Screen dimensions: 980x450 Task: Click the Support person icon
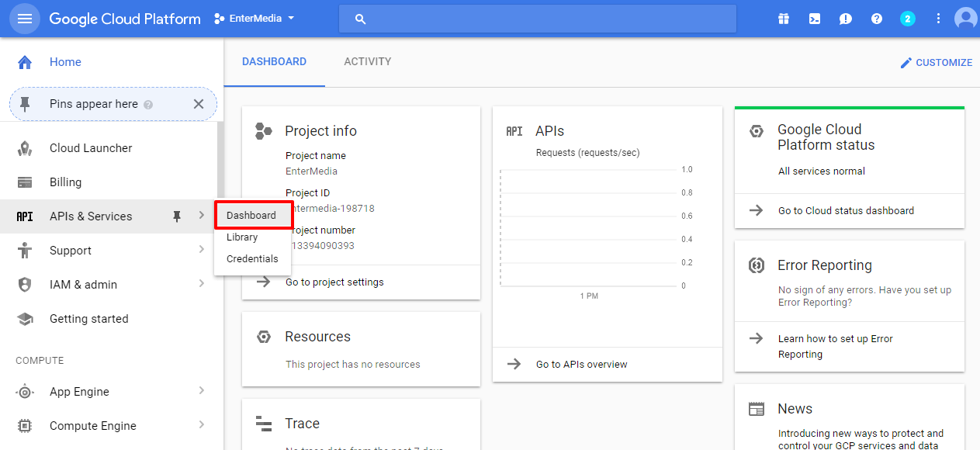[25, 251]
